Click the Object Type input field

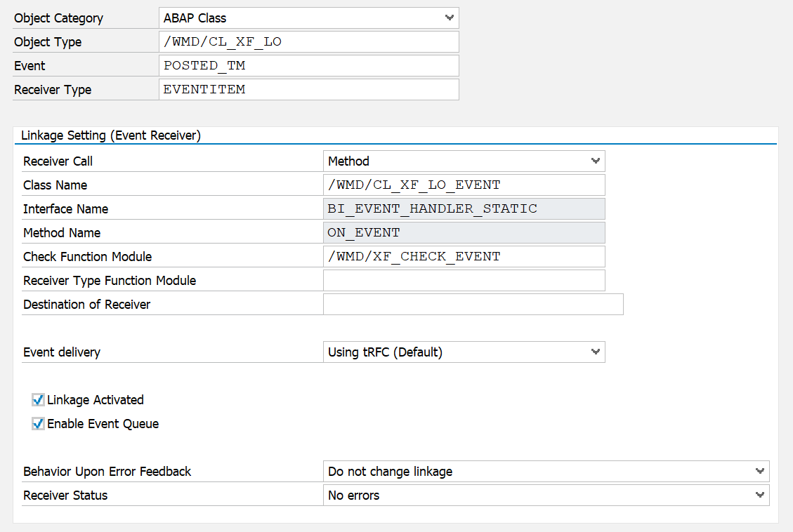point(309,42)
